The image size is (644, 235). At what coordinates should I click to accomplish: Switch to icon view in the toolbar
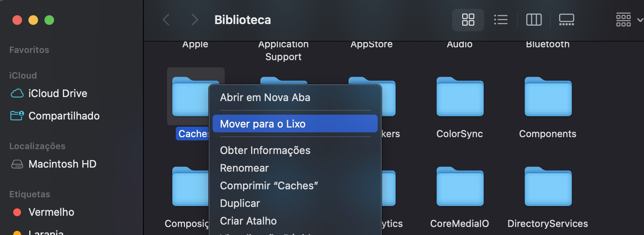pyautogui.click(x=468, y=19)
